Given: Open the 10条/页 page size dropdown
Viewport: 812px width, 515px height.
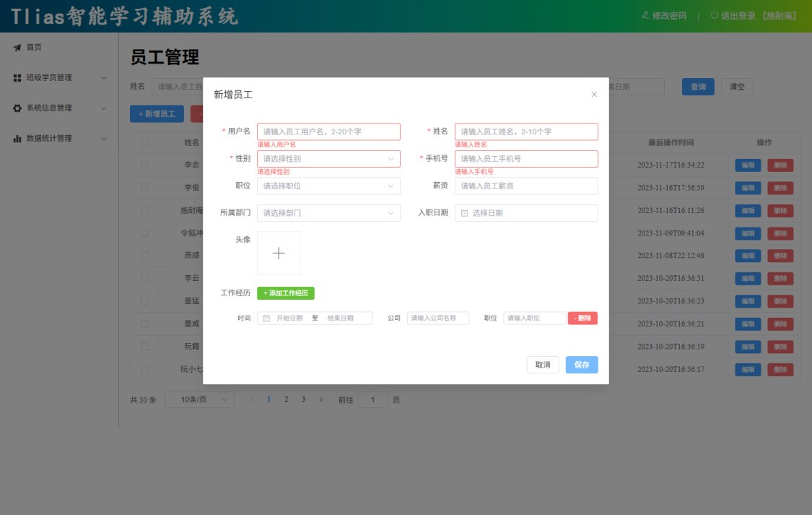Looking at the screenshot, I should click(x=200, y=399).
